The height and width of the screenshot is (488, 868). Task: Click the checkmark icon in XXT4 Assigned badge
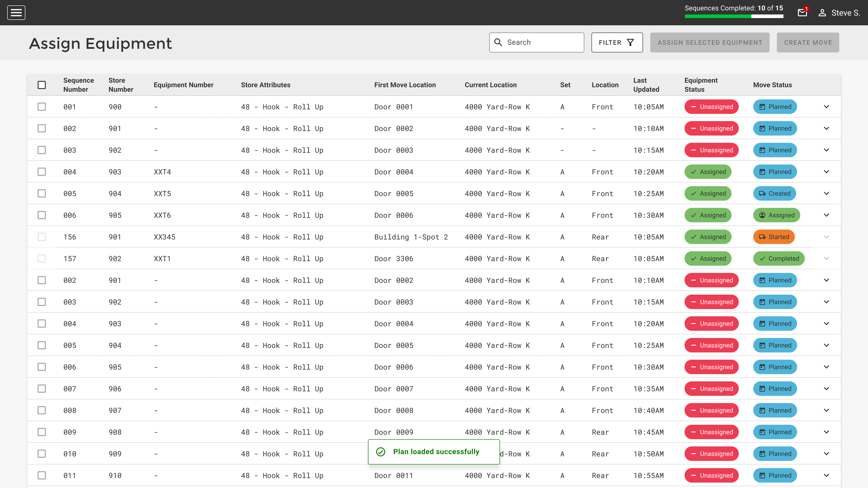693,172
